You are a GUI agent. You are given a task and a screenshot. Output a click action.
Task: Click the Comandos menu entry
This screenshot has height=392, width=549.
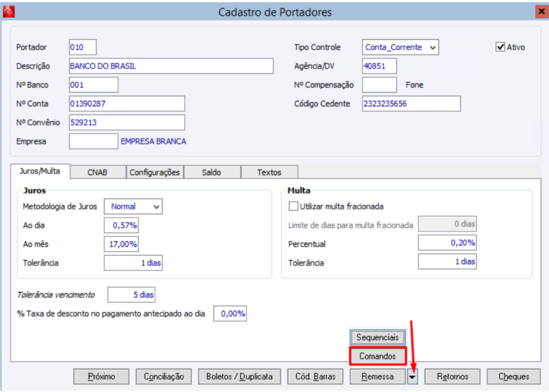pos(378,356)
